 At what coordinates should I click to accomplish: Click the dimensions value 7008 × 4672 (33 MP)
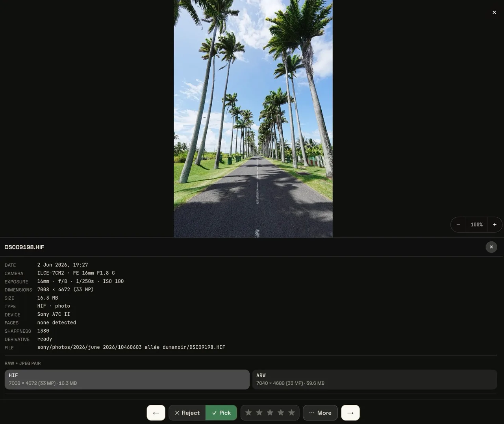pyautogui.click(x=65, y=290)
